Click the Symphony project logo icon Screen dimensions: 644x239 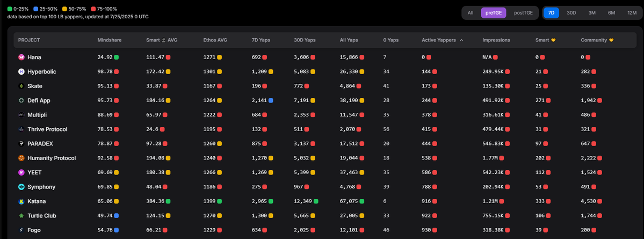(x=21, y=187)
